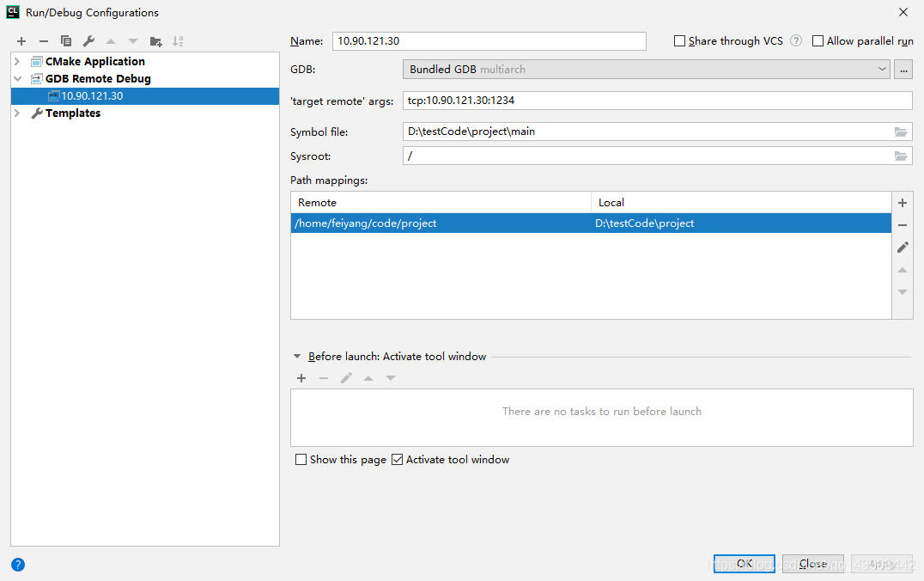Enable Share through VCS checkbox

(679, 40)
